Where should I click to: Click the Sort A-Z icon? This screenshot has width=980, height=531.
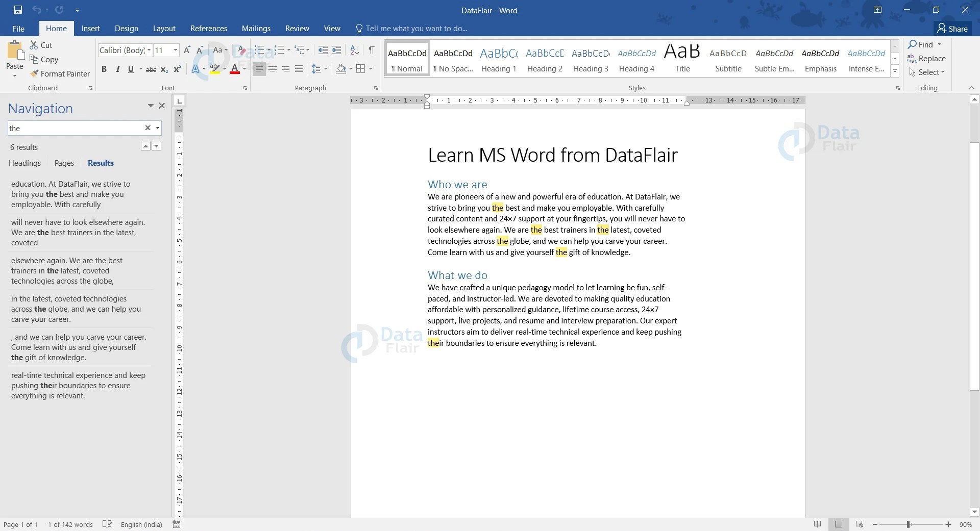[354, 50]
